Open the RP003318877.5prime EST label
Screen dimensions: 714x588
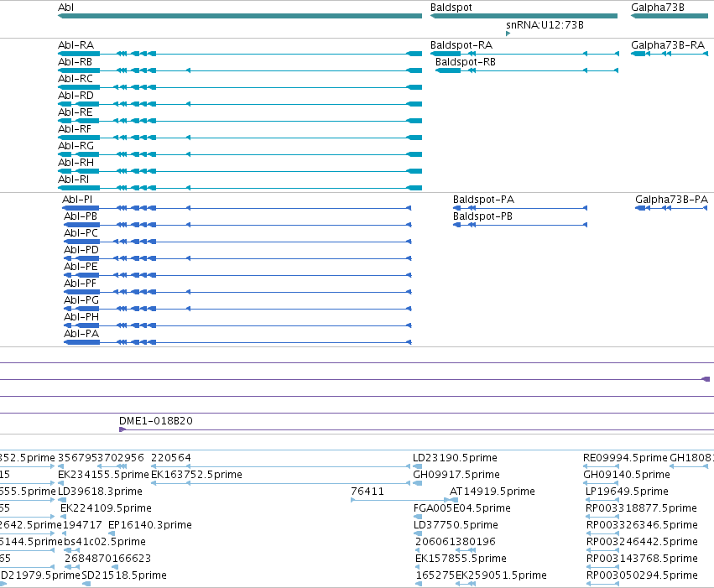[642, 508]
